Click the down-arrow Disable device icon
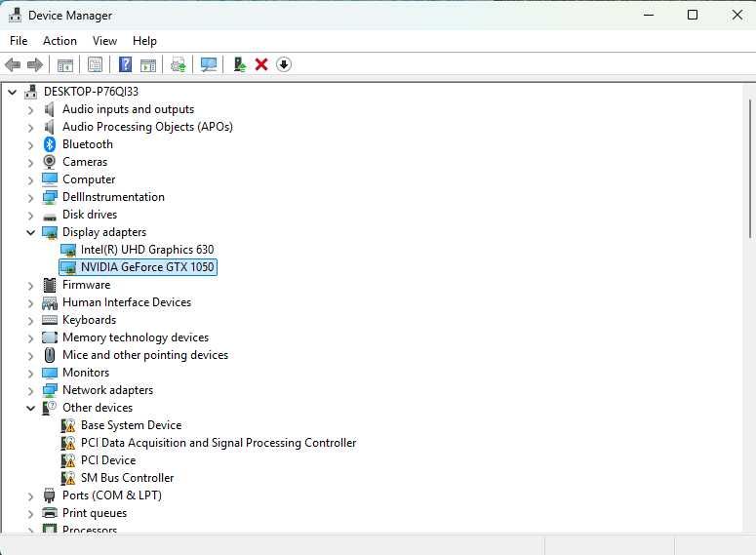Viewport: 756px width, 555px height. coord(284,64)
